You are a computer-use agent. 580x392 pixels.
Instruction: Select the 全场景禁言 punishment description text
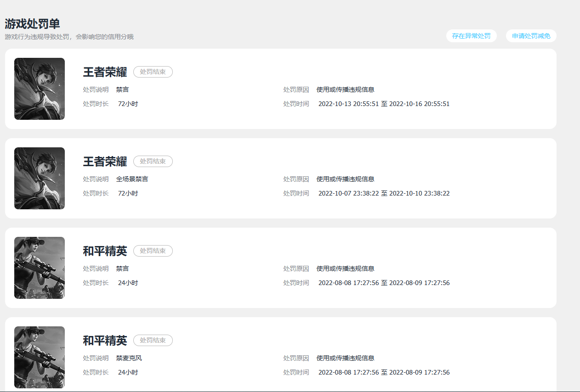[x=132, y=179]
